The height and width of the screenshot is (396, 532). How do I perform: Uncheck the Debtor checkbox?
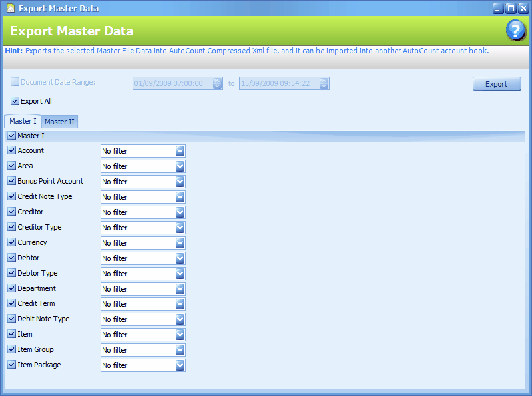11,258
